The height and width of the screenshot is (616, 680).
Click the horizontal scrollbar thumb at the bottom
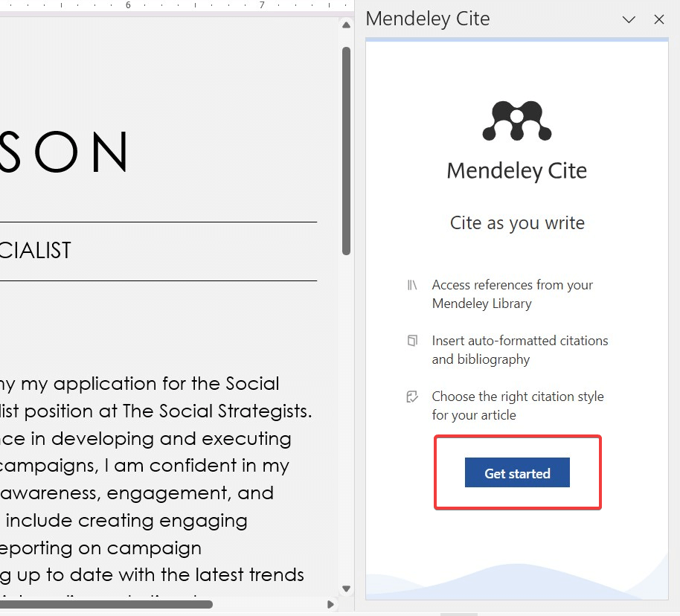[104, 604]
